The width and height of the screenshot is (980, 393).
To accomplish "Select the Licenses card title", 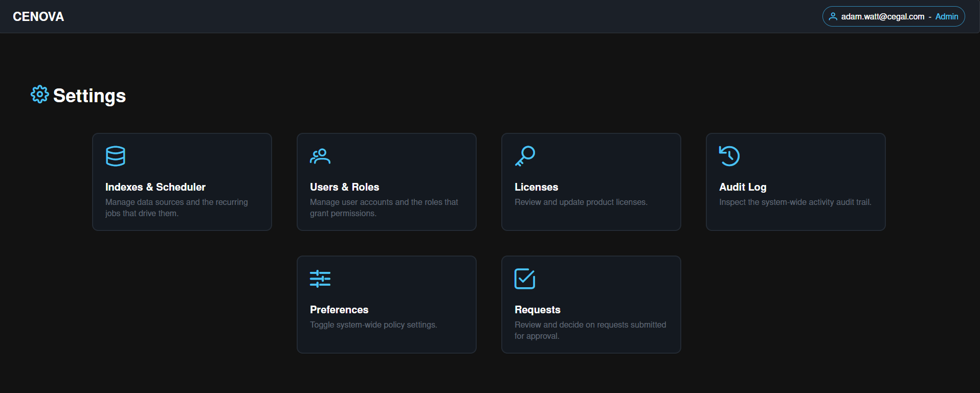I will [537, 187].
